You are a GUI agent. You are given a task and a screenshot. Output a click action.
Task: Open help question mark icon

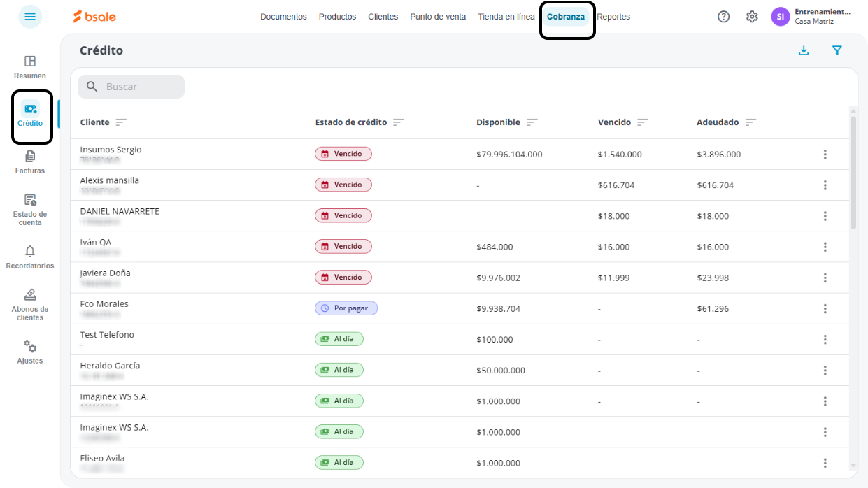(724, 17)
